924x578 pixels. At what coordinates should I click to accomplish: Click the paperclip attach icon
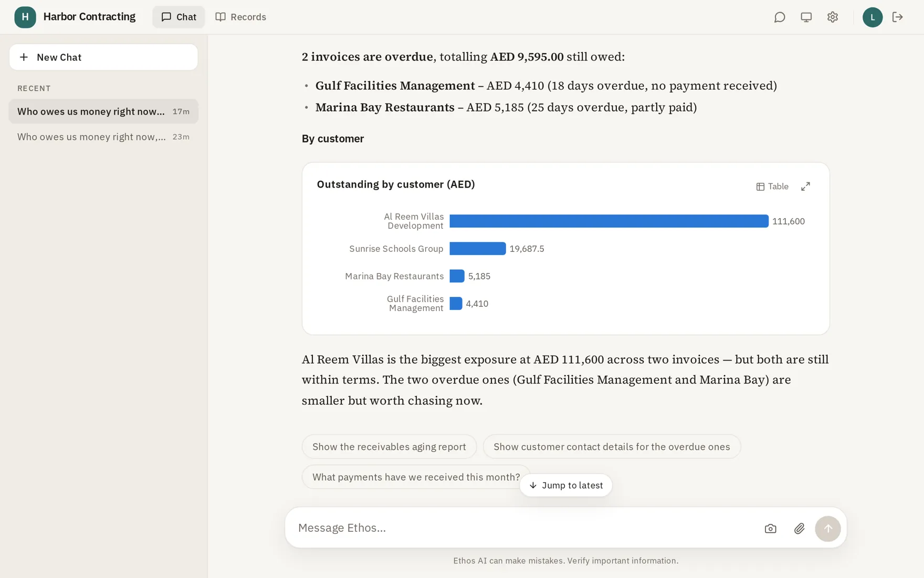[799, 529]
